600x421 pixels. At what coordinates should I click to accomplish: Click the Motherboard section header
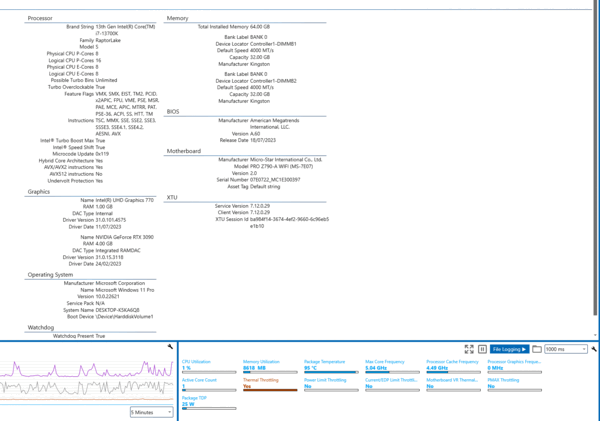[184, 151]
